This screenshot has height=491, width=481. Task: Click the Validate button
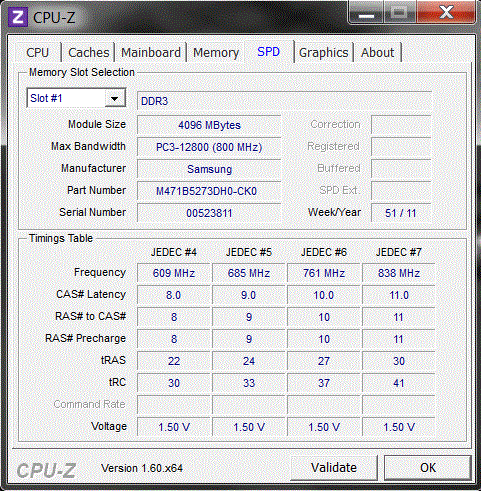tap(334, 467)
